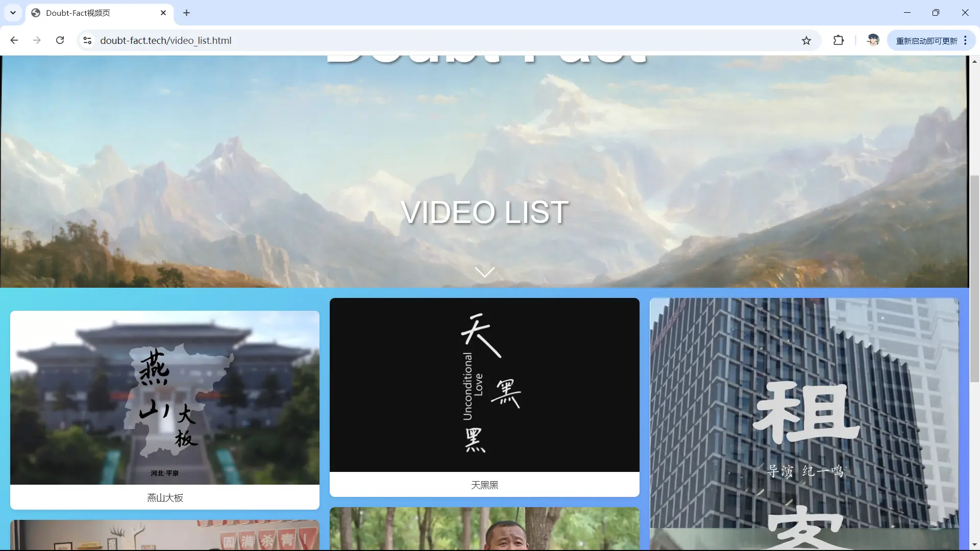Open the Chrome three-dot menu

pos(965,40)
